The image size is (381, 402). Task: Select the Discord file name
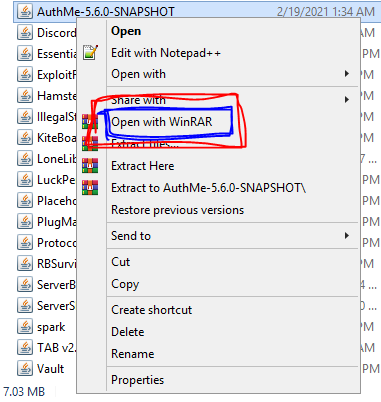[57, 33]
